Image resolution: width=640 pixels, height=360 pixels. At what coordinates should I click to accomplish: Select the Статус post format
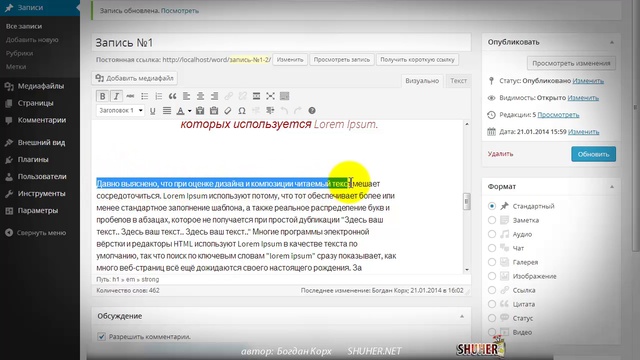pyautogui.click(x=492, y=318)
